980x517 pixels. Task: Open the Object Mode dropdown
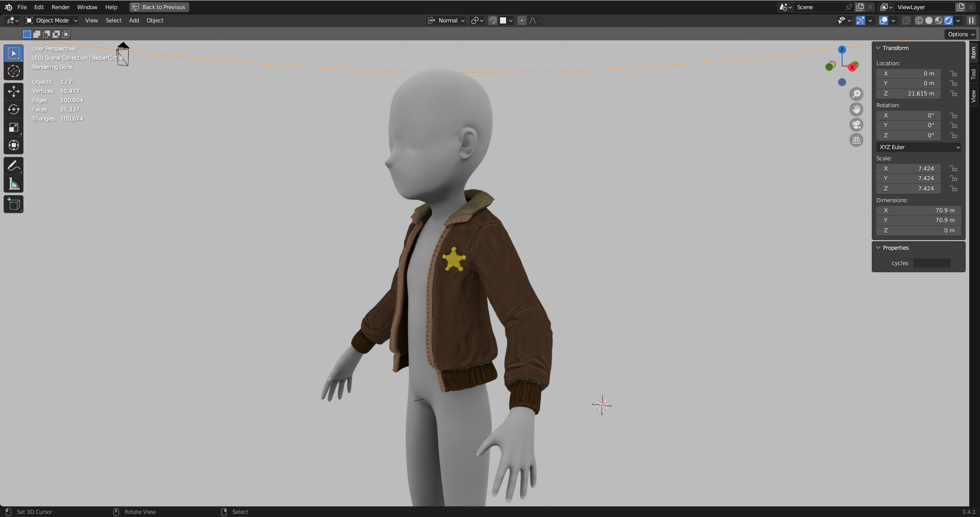52,20
